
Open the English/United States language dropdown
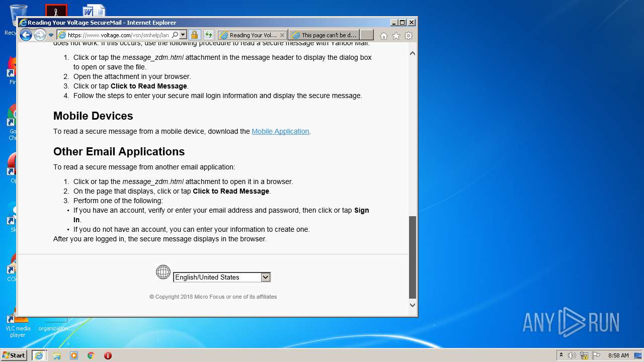click(222, 277)
